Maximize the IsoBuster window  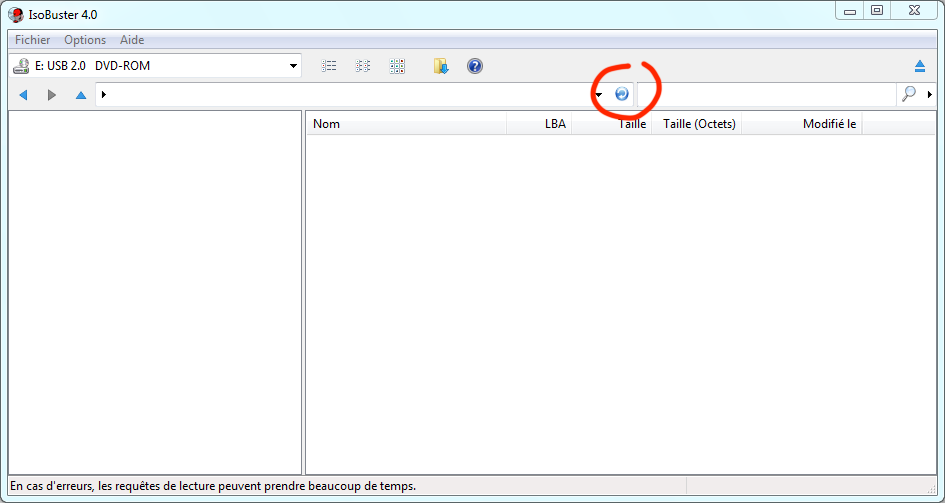[878, 11]
